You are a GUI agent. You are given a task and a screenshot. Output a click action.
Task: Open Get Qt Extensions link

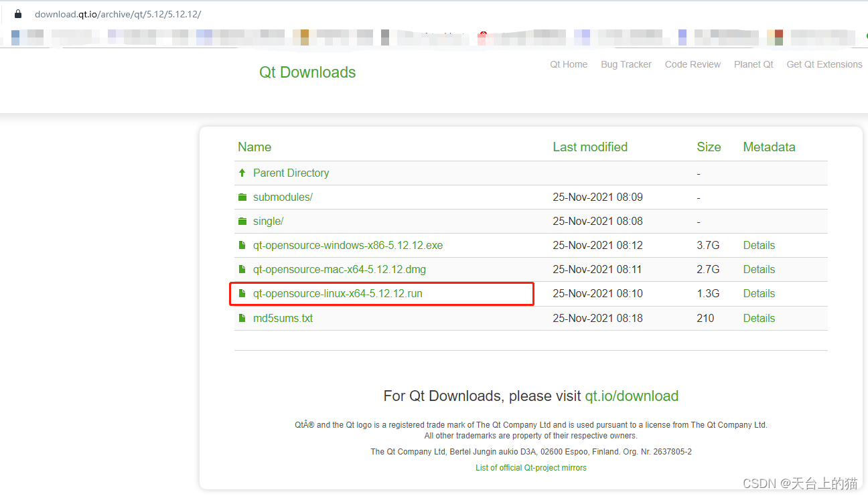[x=824, y=64]
